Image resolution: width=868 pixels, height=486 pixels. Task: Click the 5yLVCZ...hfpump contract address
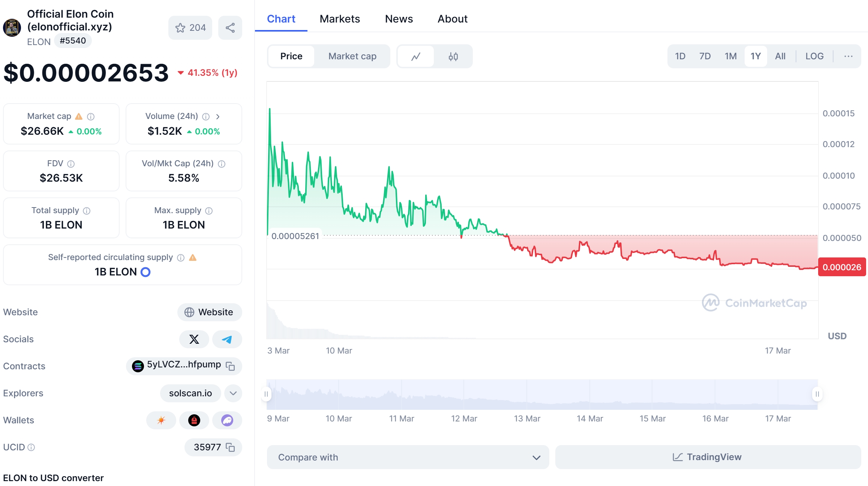(x=184, y=365)
